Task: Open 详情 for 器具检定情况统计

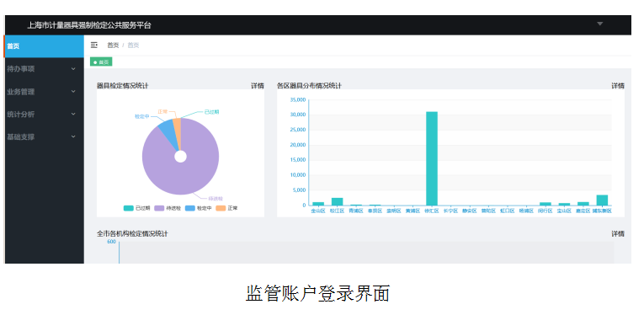Action: tap(258, 86)
